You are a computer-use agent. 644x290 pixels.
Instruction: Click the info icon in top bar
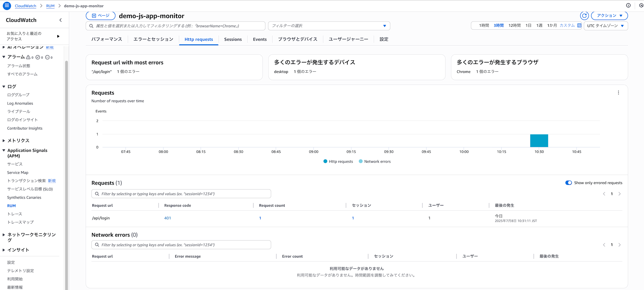628,5
